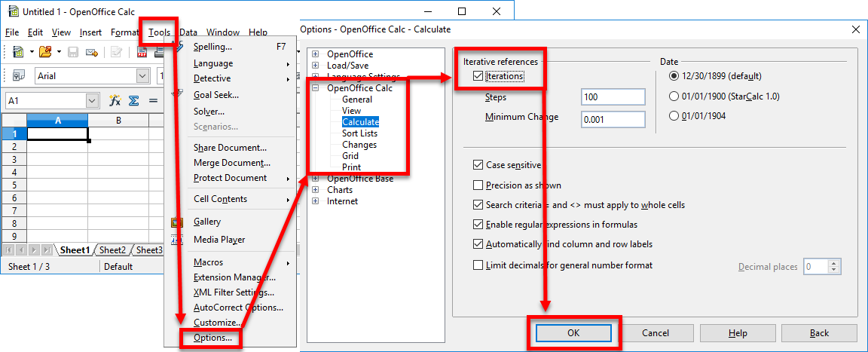868x352 pixels.
Task: Toggle the Case sensitive checkbox
Action: click(x=478, y=165)
